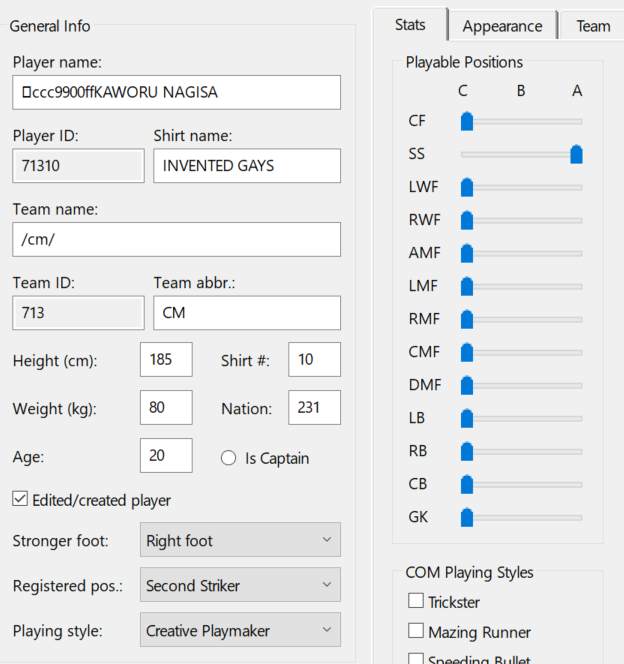Viewport: 624px width, 664px height.
Task: Click the Shirt # field
Action: (315, 360)
